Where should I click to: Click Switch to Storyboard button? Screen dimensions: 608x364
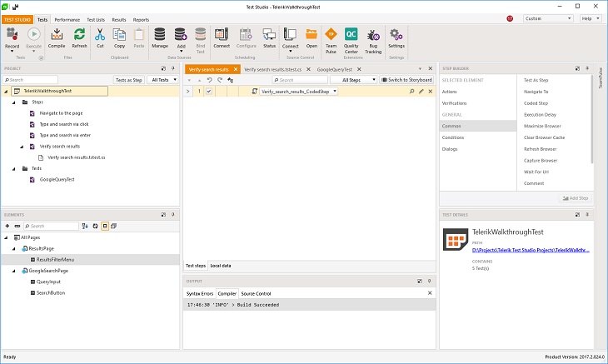tap(406, 80)
